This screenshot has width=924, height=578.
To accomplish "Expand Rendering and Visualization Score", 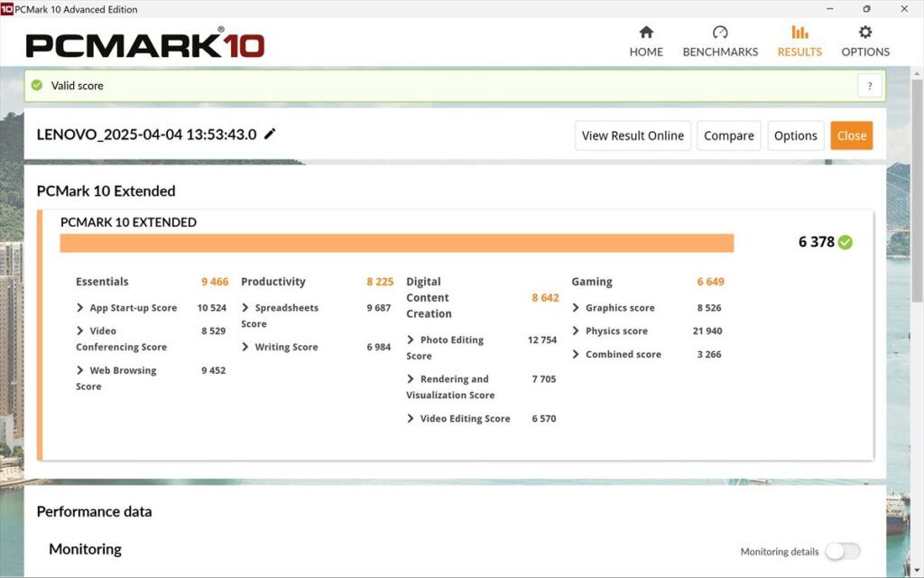I will click(x=411, y=378).
